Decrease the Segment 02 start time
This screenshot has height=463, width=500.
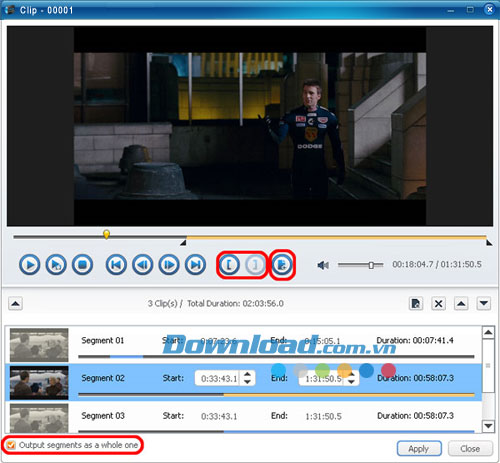(247, 382)
